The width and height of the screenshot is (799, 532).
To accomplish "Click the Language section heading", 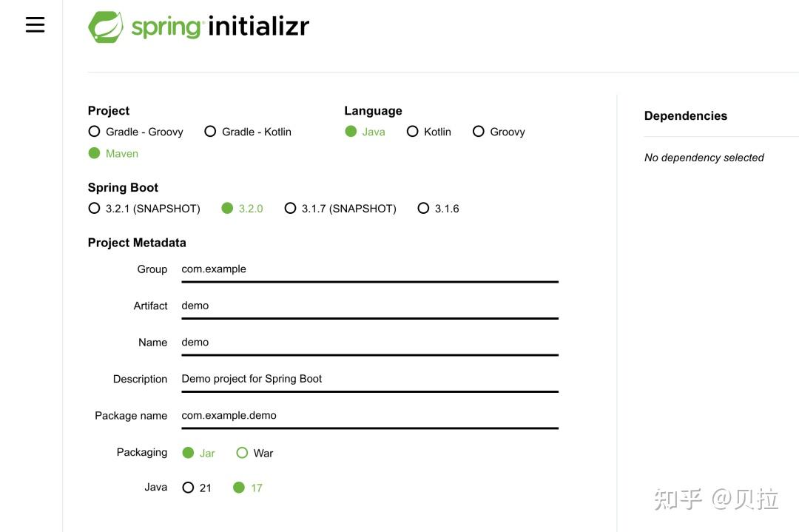I will click(373, 110).
